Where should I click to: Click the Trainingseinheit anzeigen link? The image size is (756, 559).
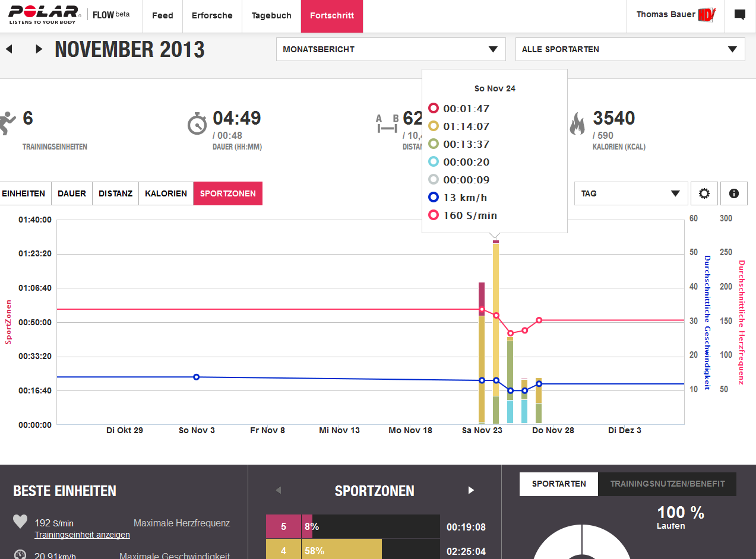82,535
